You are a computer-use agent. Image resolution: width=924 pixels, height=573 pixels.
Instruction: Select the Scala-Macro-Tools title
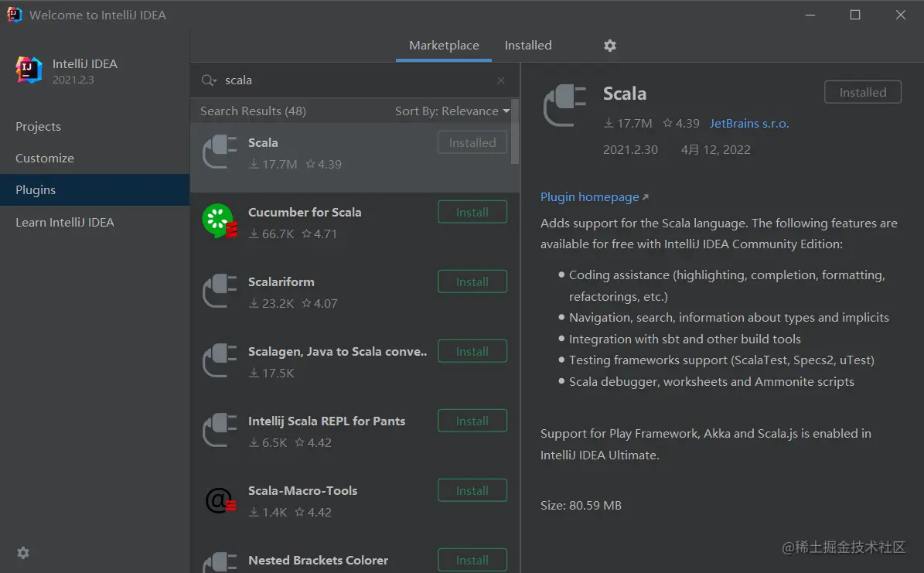302,490
